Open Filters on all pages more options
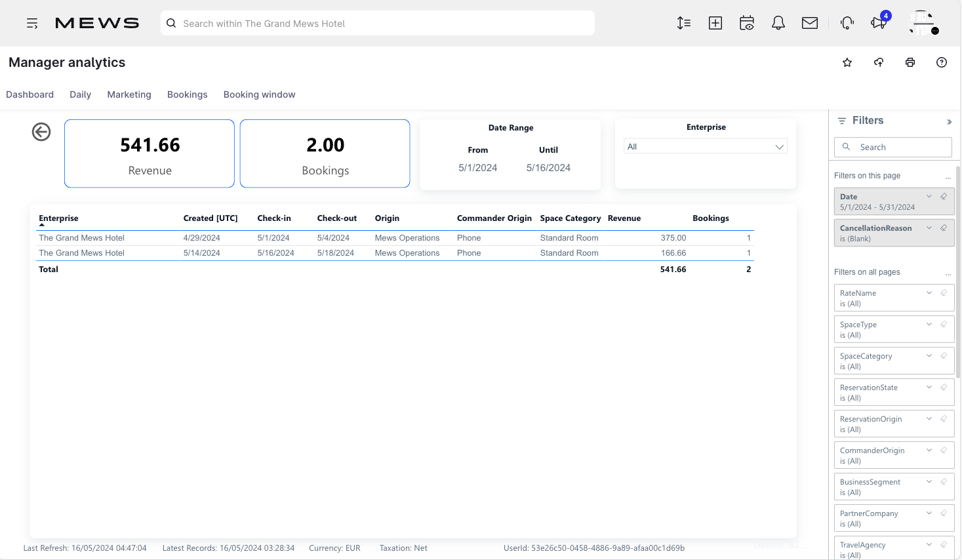Viewport: 962px width, 560px height. click(948, 273)
